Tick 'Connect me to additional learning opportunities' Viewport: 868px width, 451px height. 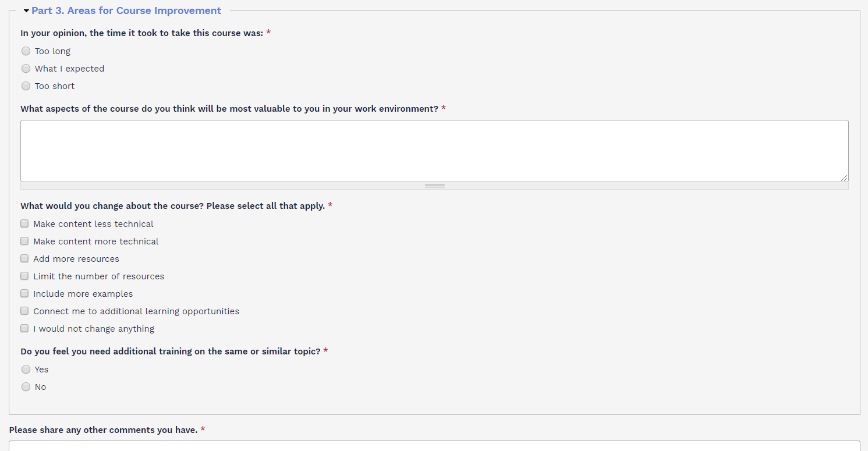pyautogui.click(x=24, y=311)
